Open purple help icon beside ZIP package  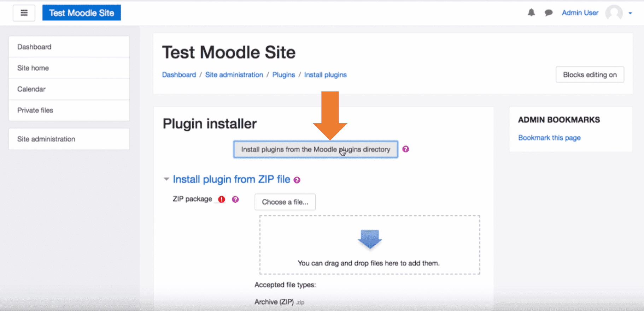[235, 199]
